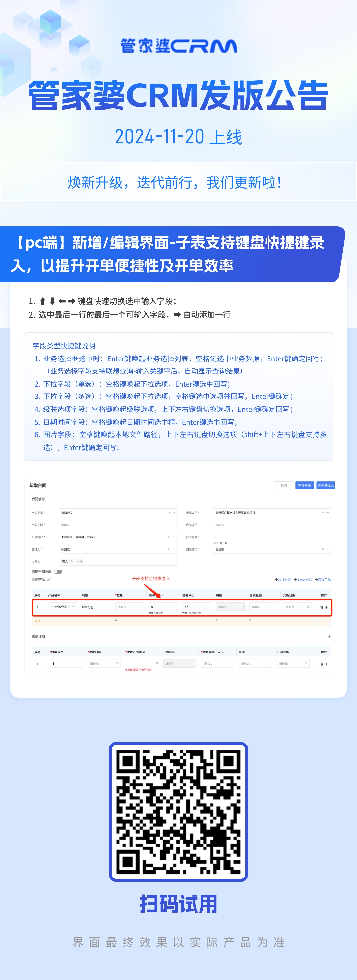
Task: Open the 所属客户 selector ellipsis icon
Action: (x=173, y=537)
